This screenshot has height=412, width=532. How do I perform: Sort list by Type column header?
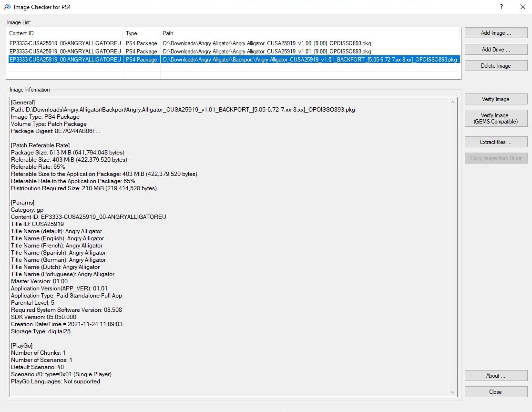pos(141,33)
